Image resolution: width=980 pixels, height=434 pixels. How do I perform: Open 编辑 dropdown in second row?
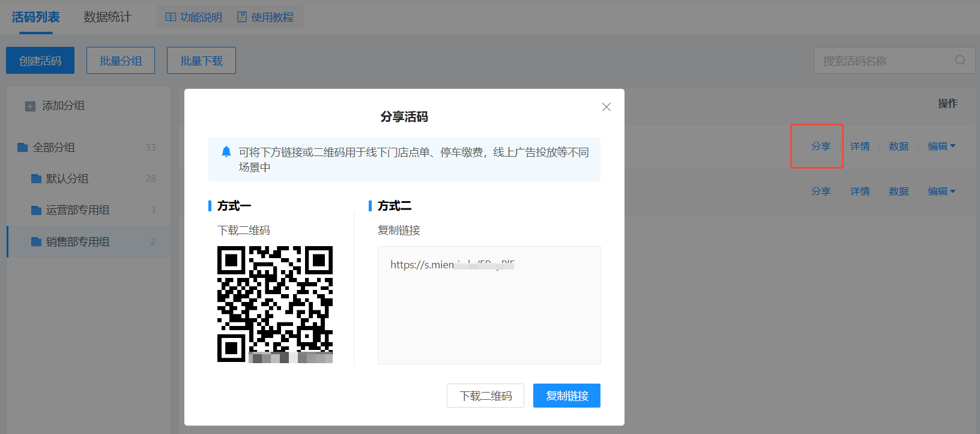(941, 191)
